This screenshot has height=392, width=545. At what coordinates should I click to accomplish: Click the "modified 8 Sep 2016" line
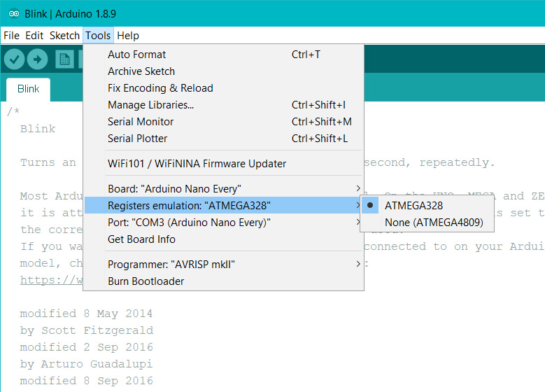tap(86, 381)
